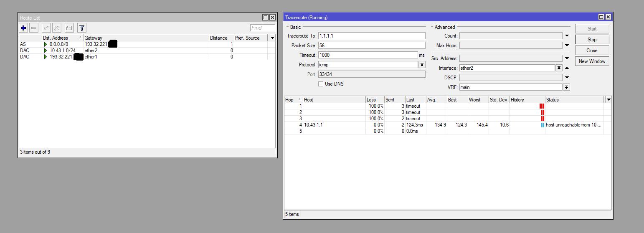Image resolution: width=644 pixels, height=233 pixels.
Task: Open the VRF main dropdown
Action: tap(566, 87)
